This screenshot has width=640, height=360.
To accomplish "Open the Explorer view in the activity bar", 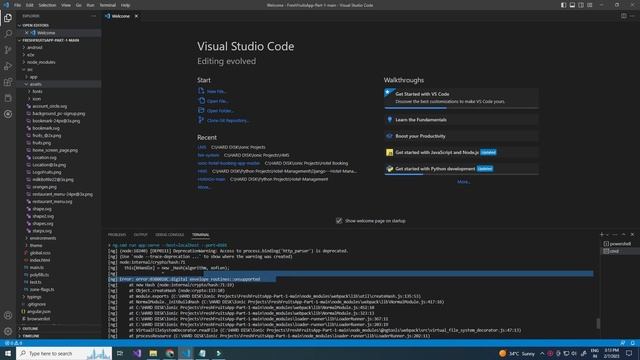I will tap(8, 18).
